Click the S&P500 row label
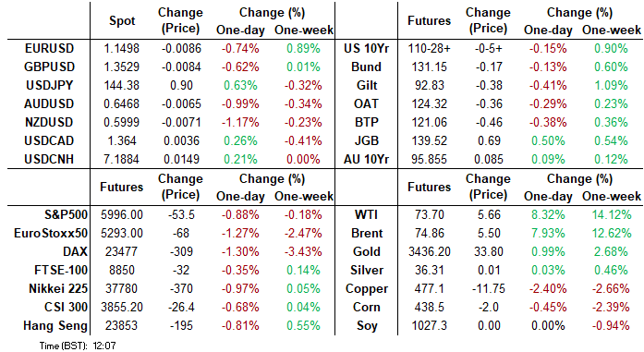644x352 pixels. coord(67,215)
